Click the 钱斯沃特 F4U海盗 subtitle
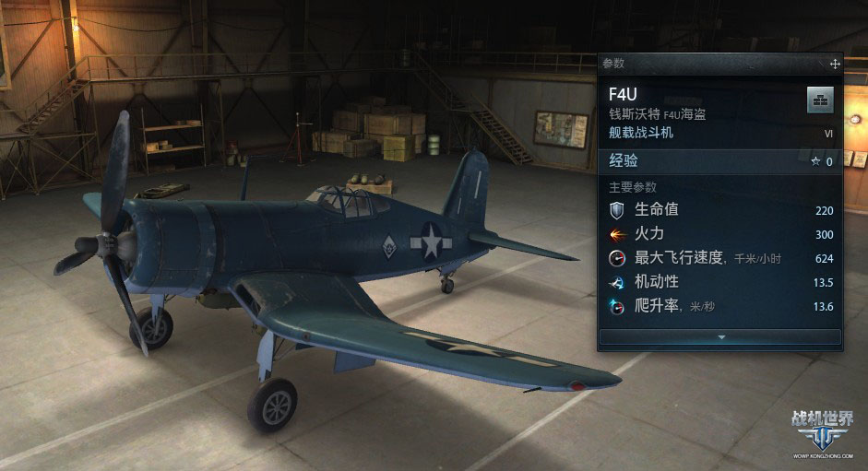Image resolution: width=868 pixels, height=471 pixels. (657, 114)
